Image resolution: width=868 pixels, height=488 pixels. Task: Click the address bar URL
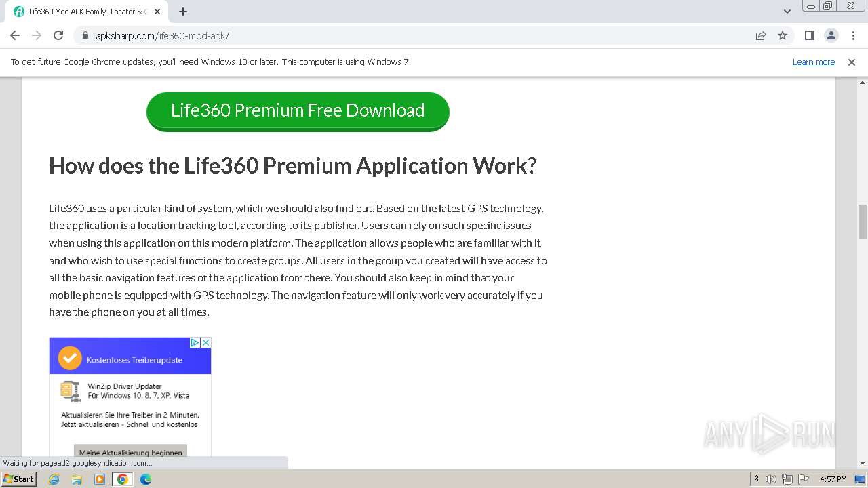(163, 35)
